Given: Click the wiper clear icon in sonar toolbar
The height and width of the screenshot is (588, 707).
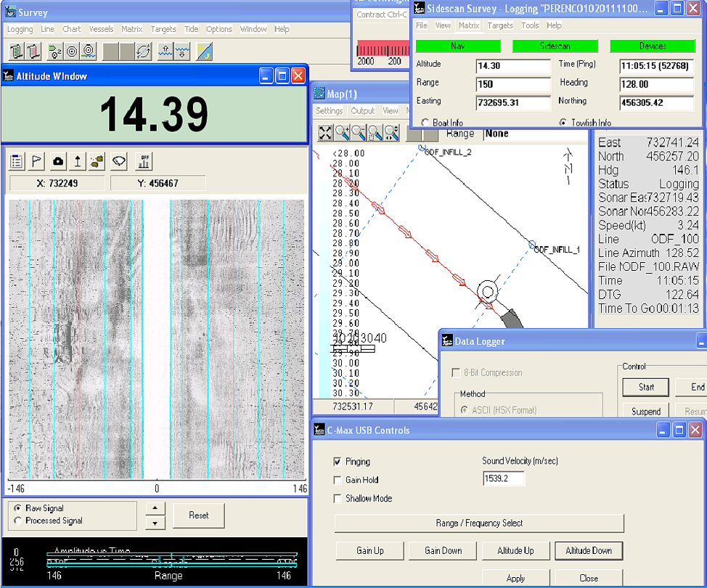Looking at the screenshot, I should [x=119, y=161].
